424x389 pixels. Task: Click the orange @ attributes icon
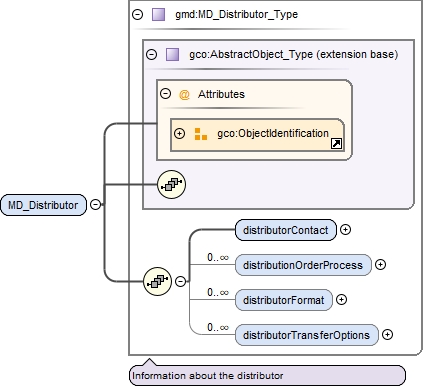pyautogui.click(x=184, y=95)
